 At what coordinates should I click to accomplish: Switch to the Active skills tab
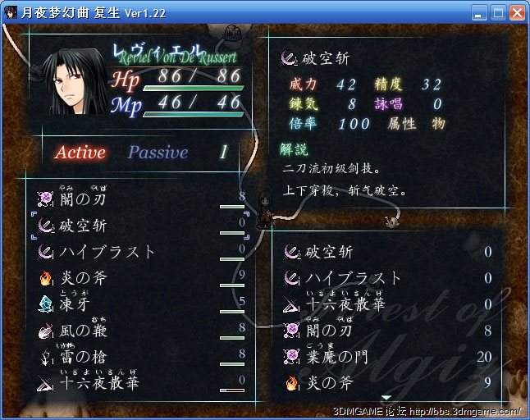(80, 152)
